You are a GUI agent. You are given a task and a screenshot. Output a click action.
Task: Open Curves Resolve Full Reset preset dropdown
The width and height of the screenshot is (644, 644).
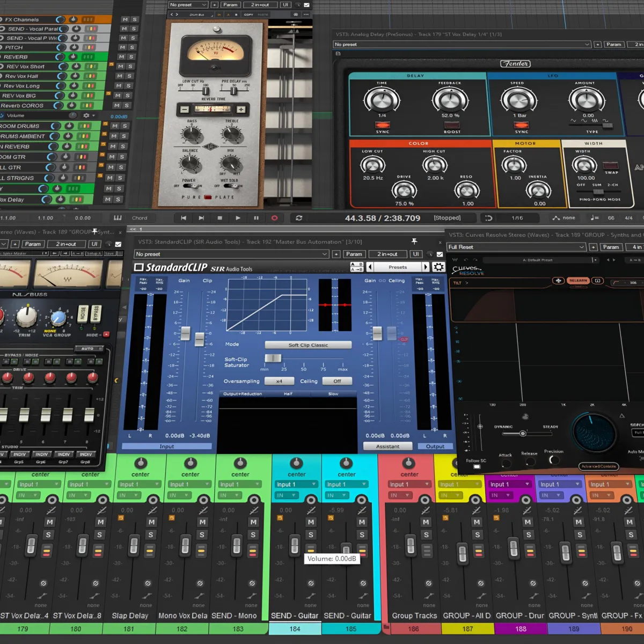[516, 247]
